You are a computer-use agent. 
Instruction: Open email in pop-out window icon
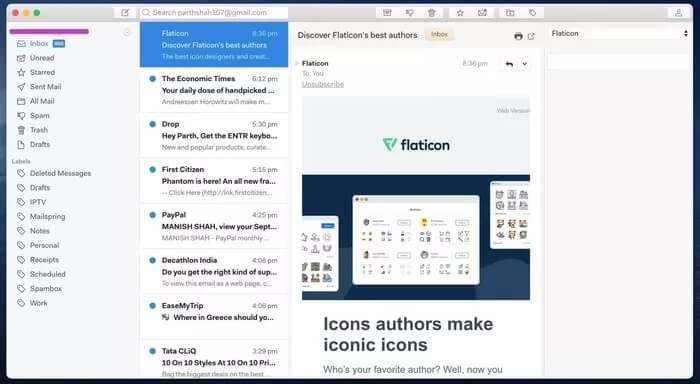pos(531,36)
